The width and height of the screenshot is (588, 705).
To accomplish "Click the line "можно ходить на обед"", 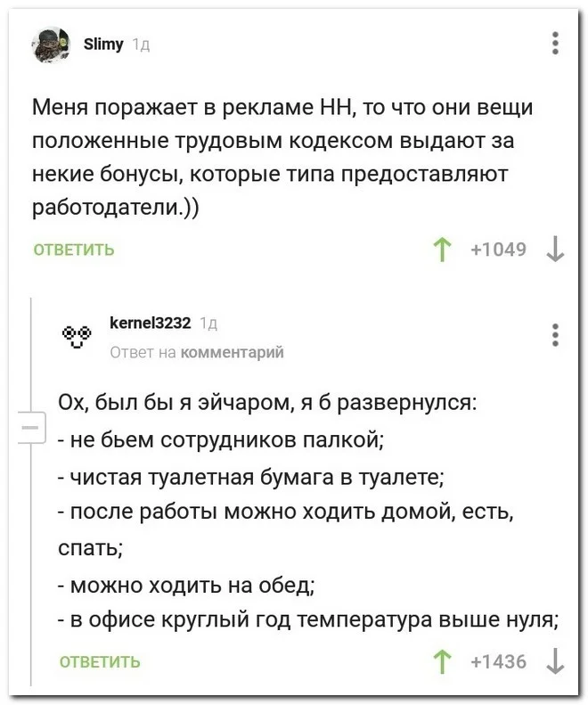I will tap(189, 586).
